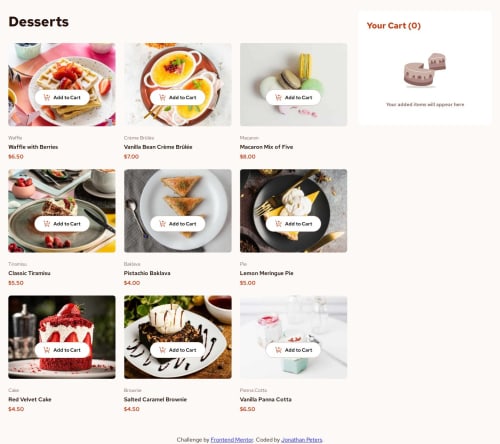
Task: Add Lemon Meringue Pie to the cart
Action: click(293, 224)
